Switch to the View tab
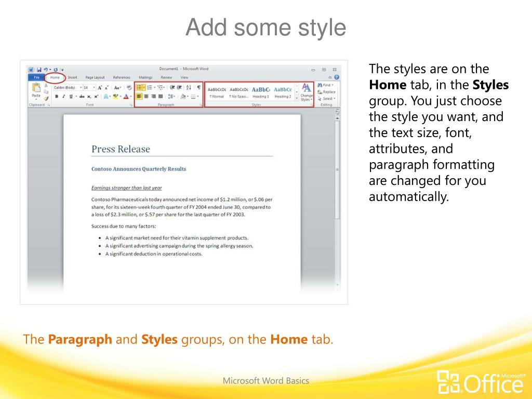 (x=184, y=77)
